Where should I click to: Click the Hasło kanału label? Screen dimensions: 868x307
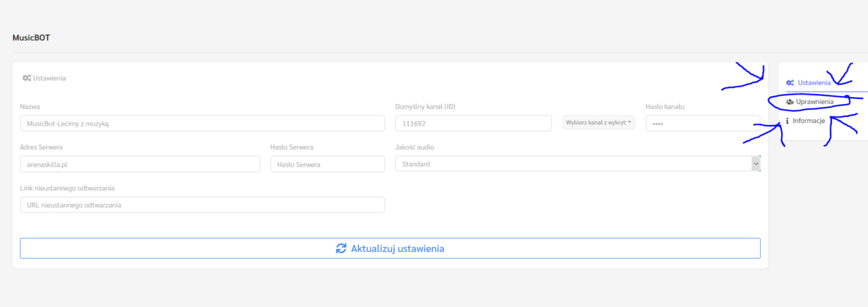665,107
